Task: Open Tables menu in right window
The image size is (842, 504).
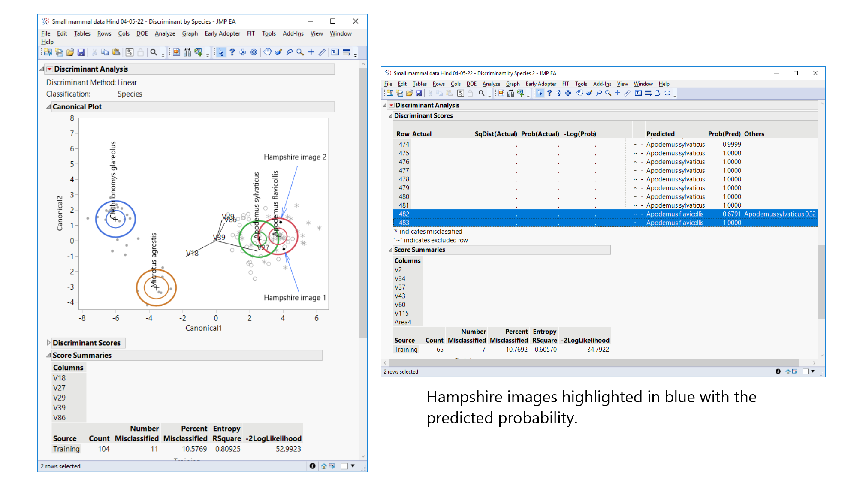Action: pos(419,84)
